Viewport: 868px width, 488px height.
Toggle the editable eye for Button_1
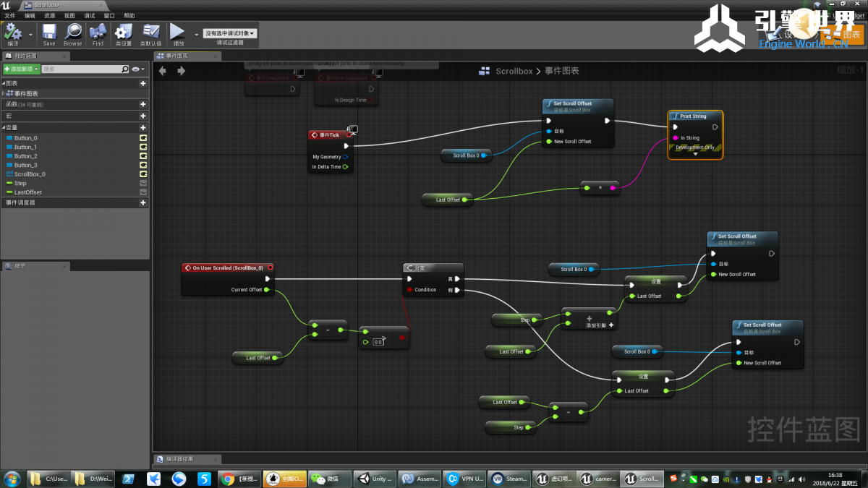[142, 147]
